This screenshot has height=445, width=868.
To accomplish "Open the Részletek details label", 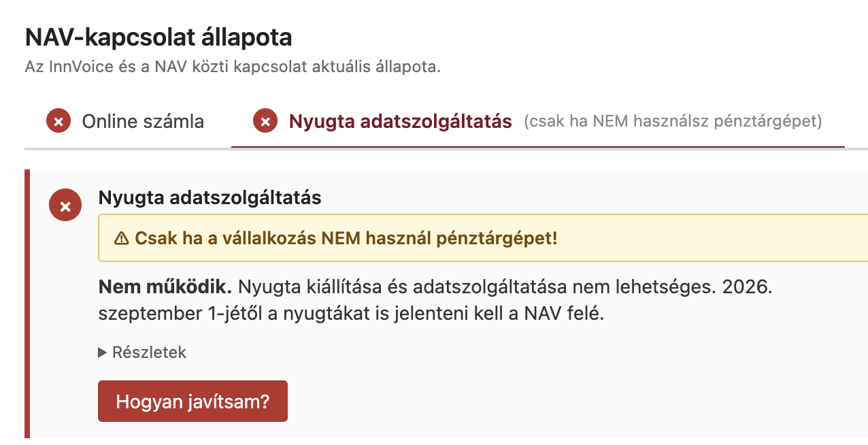I will 149,352.
